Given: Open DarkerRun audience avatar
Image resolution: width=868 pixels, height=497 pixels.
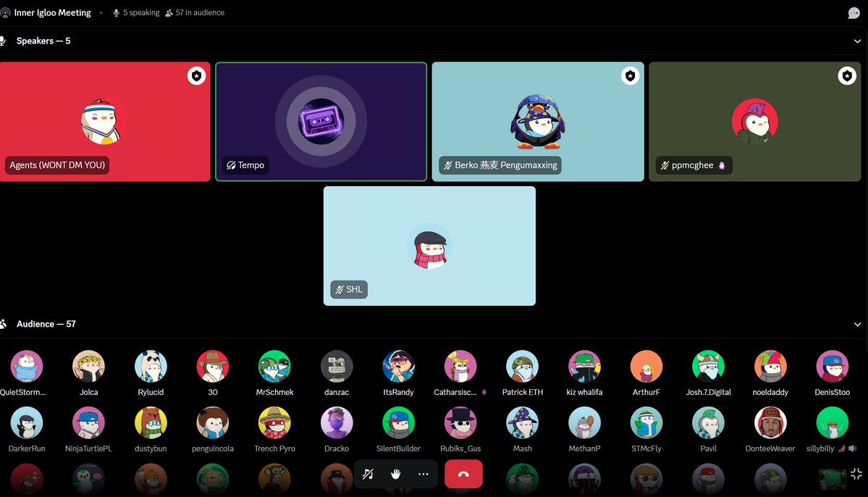Looking at the screenshot, I should [27, 423].
